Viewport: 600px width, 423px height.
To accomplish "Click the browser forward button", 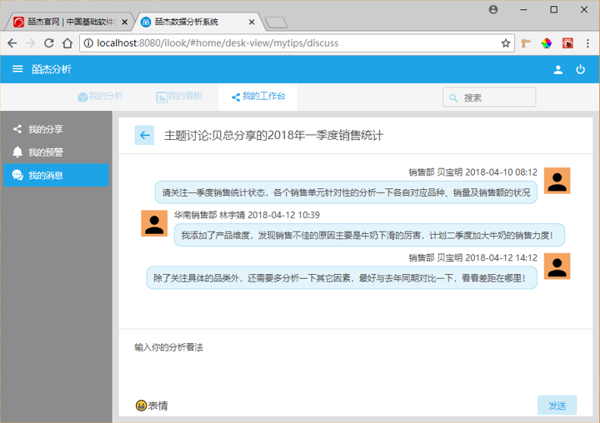I will coord(31,43).
